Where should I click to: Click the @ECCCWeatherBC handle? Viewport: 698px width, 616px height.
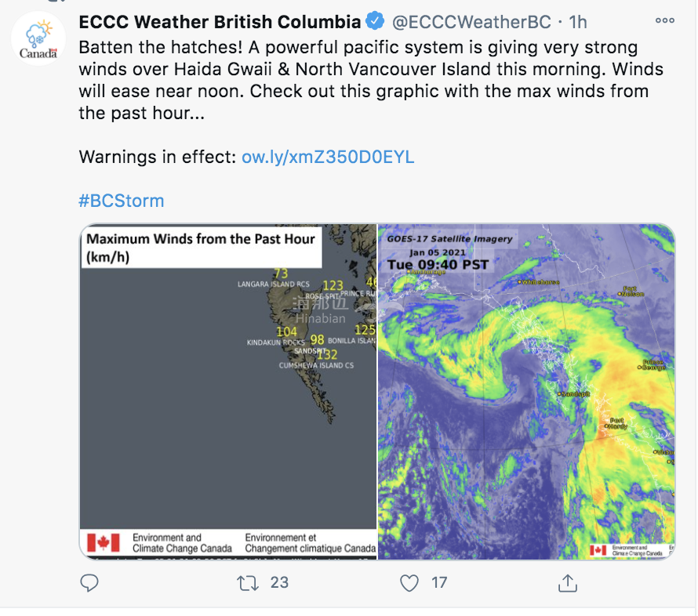click(x=471, y=22)
